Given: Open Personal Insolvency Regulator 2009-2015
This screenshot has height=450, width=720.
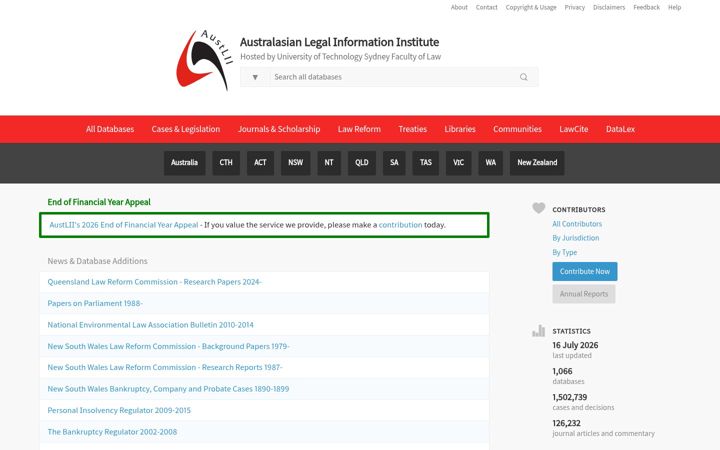Looking at the screenshot, I should click(x=119, y=411).
